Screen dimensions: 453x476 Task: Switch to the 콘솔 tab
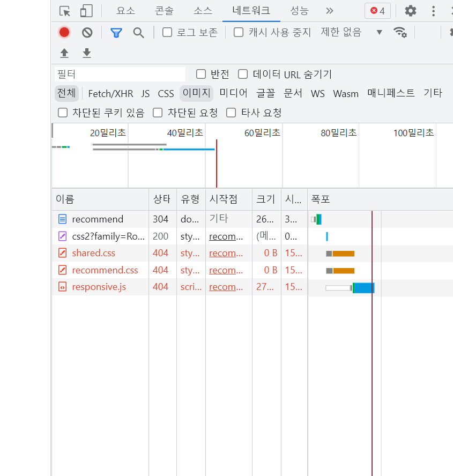coord(164,10)
